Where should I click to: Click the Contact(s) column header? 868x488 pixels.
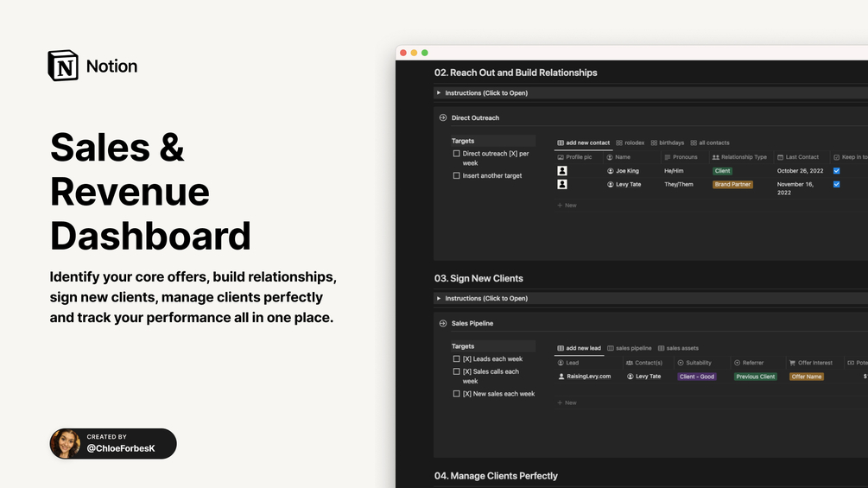pos(643,363)
